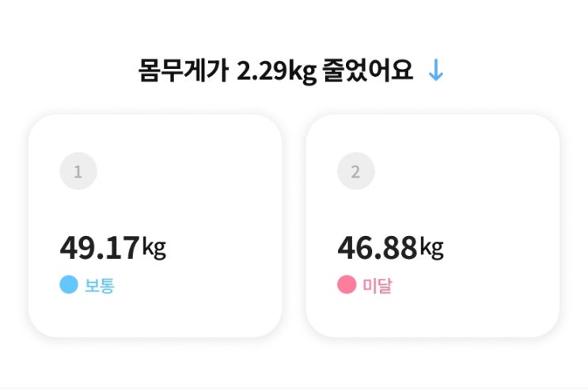Click the kg unit after 46.88
The image size is (588, 389).
tap(432, 250)
